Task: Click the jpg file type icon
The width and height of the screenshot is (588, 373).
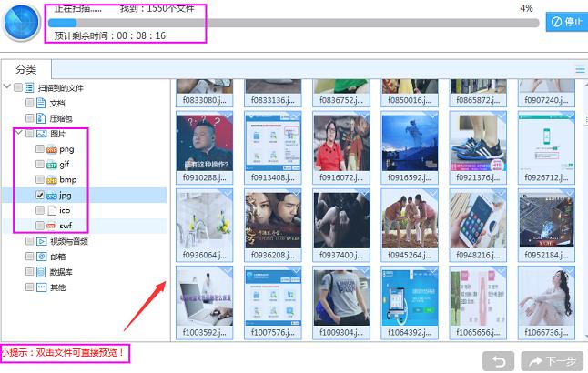Action: point(51,196)
